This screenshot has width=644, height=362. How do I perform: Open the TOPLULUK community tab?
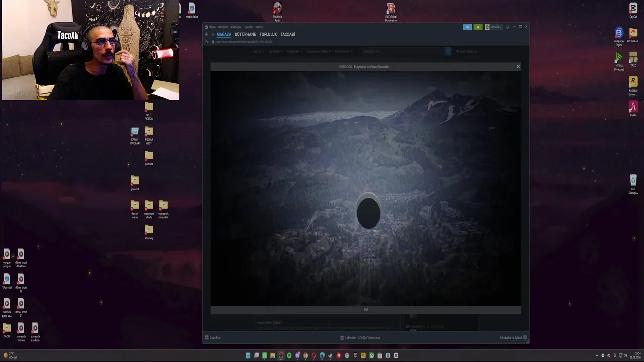point(268,34)
